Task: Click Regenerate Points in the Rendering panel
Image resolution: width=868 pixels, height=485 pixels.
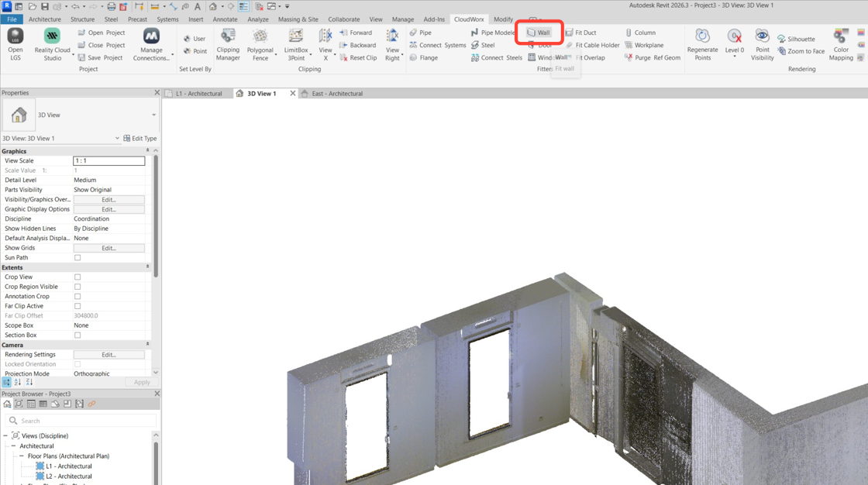Action: coord(702,43)
